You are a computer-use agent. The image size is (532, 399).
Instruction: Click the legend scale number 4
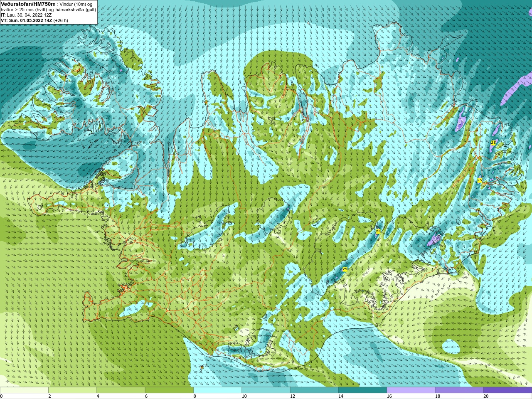pyautogui.click(x=98, y=396)
